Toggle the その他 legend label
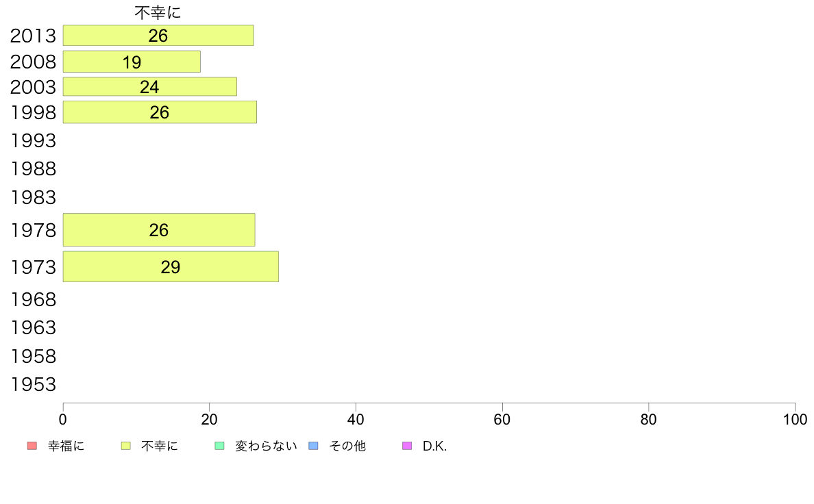Viewport: 814px width, 504px height. pos(347,446)
